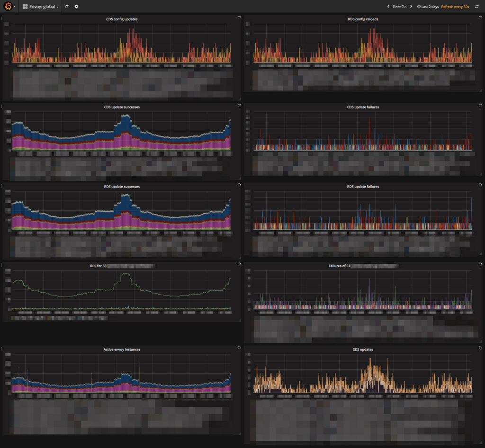Open row handle beside CDS config updates
Image resolution: width=485 pixels, height=448 pixels.
(x=1, y=19)
